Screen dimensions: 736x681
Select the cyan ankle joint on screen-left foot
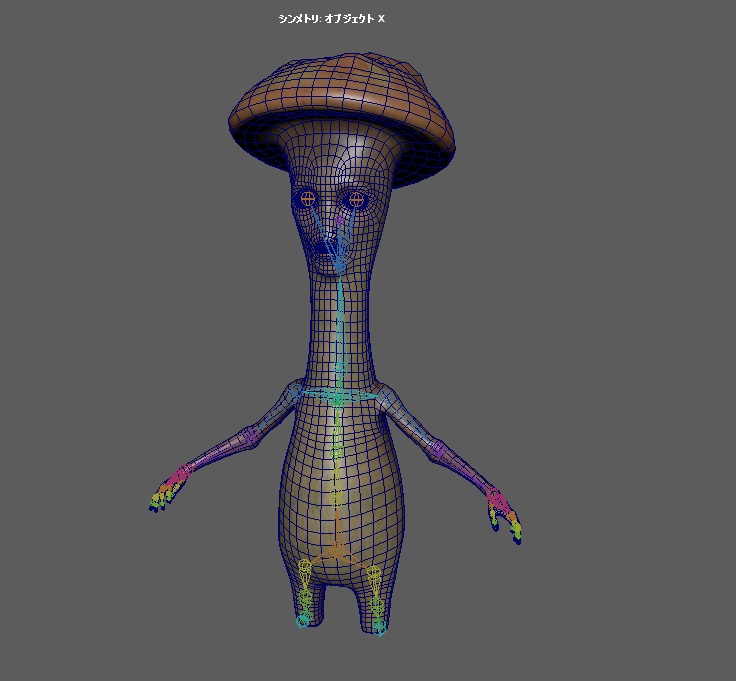click(303, 621)
